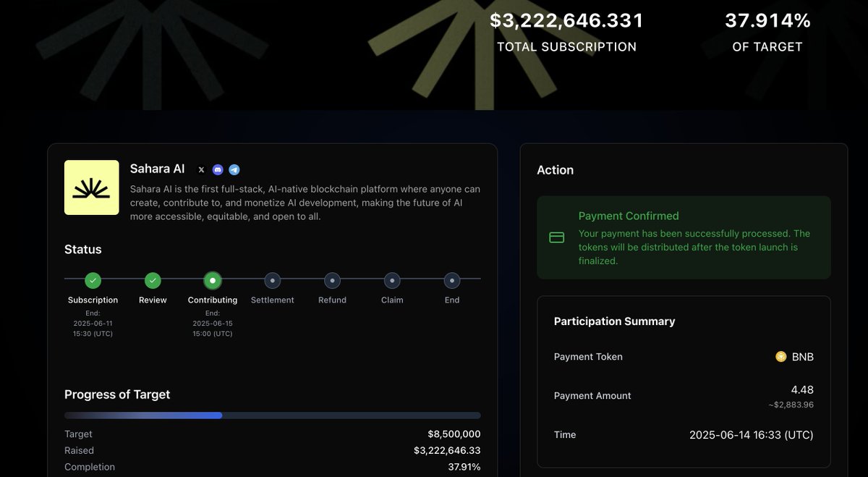Click the $3,222,646.331 total subscription figure

coord(566,20)
